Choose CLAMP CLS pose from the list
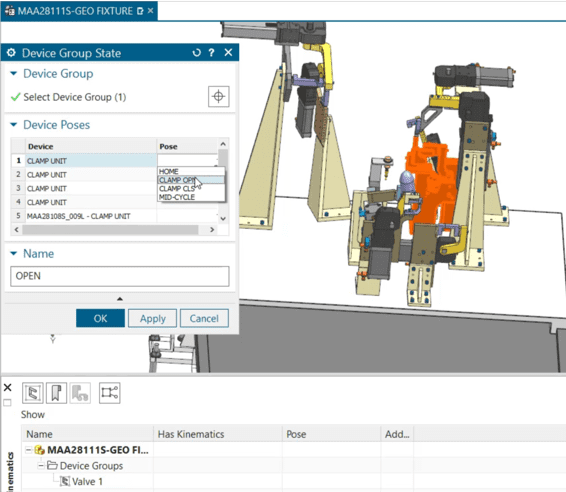Image resolution: width=566 pixels, height=492 pixels. coord(191,188)
